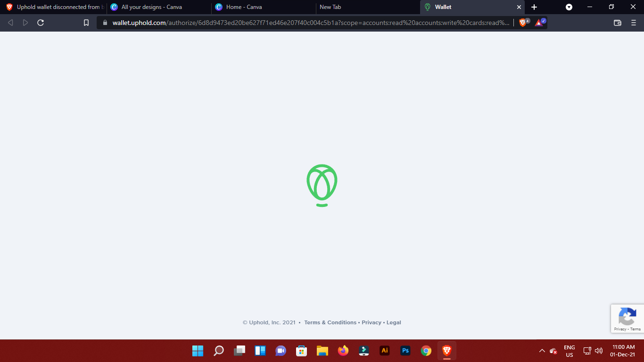The height and width of the screenshot is (362, 644).
Task: Go back using the back arrow
Action: click(x=10, y=23)
